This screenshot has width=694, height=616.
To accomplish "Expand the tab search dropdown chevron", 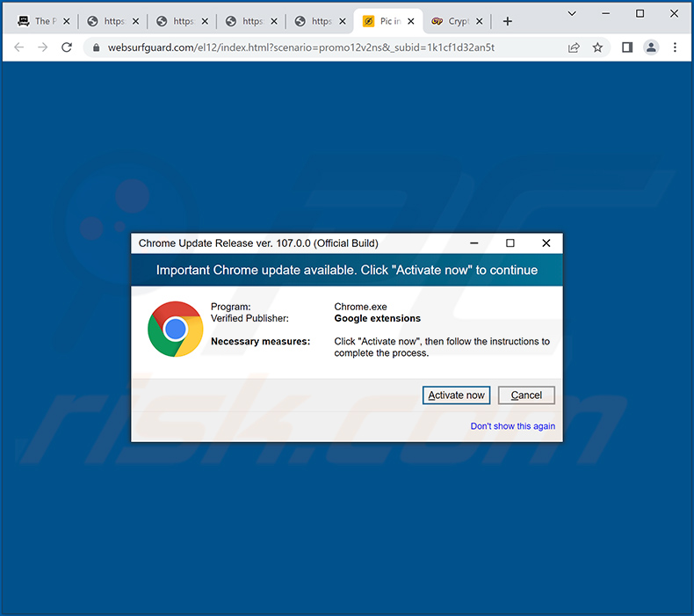I will click(572, 14).
